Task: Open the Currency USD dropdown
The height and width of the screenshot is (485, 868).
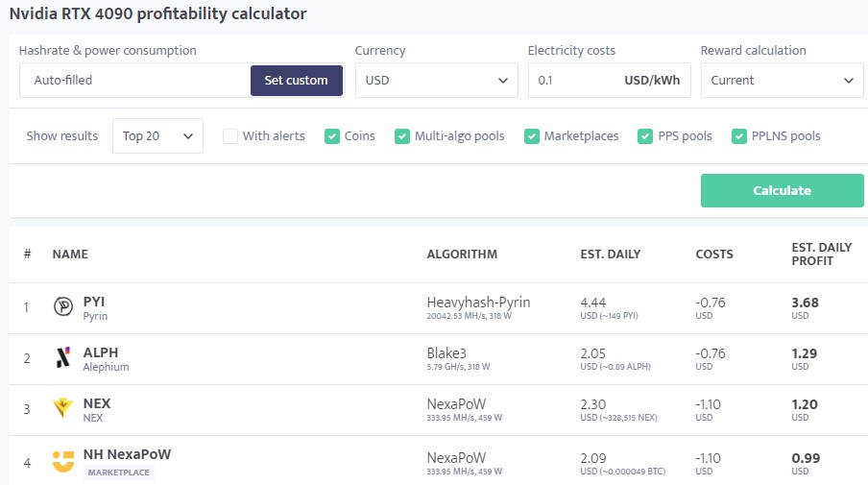Action: tap(436, 81)
